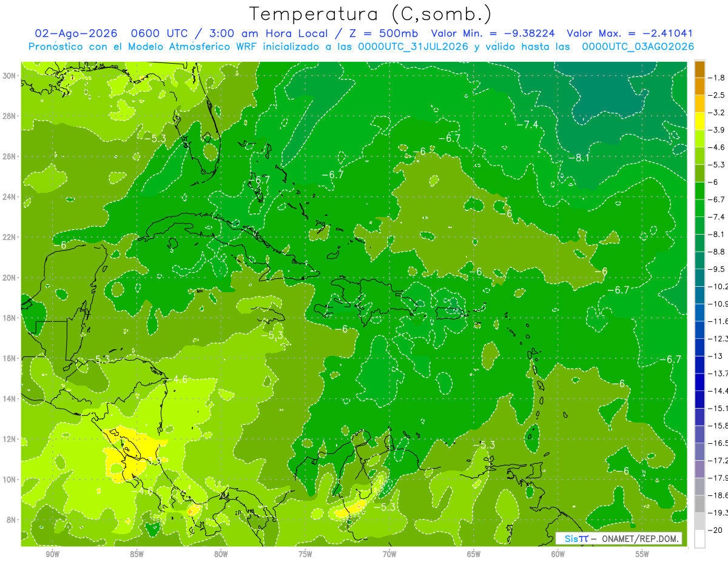Select initialization time '0000UTC_31JUL2026'
The image size is (728, 562).
tap(413, 47)
